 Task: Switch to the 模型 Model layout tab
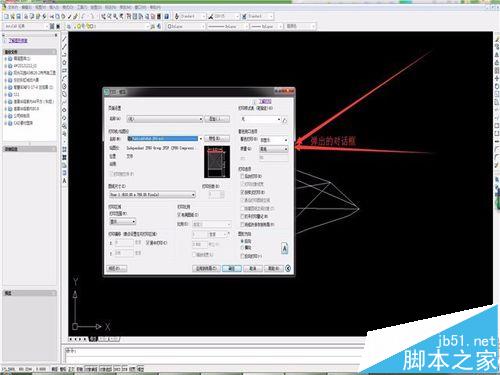coord(93,339)
